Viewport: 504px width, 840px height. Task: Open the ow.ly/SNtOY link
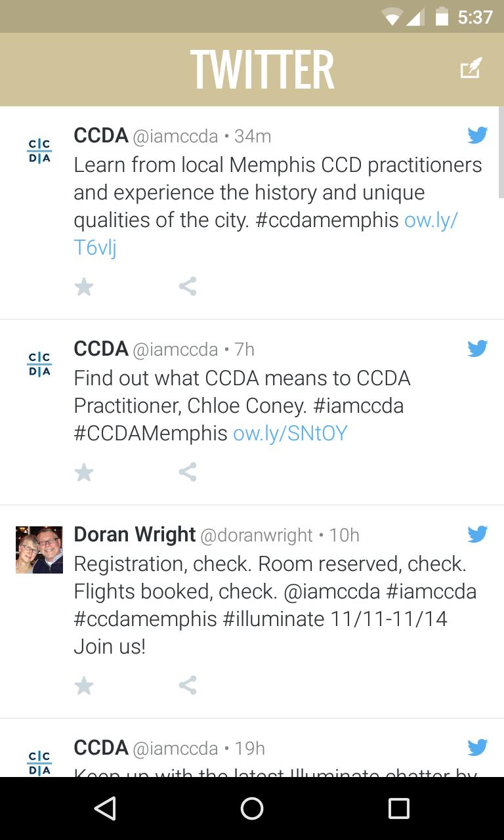291,433
